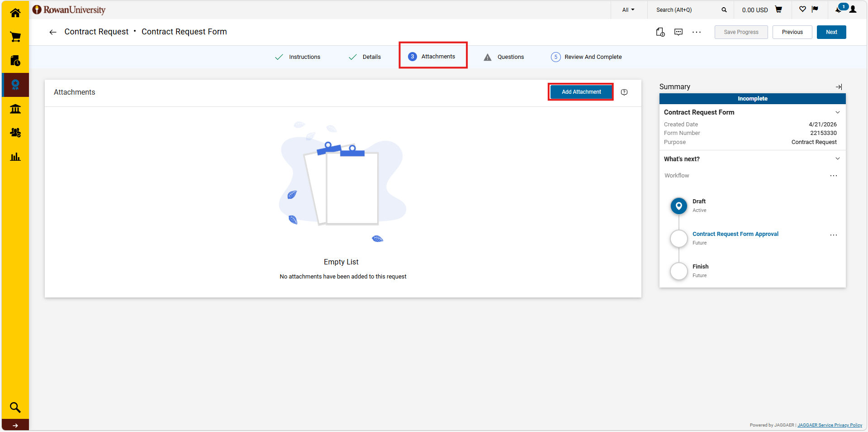
Task: Click the created date 4/21/2026
Action: [x=823, y=125]
